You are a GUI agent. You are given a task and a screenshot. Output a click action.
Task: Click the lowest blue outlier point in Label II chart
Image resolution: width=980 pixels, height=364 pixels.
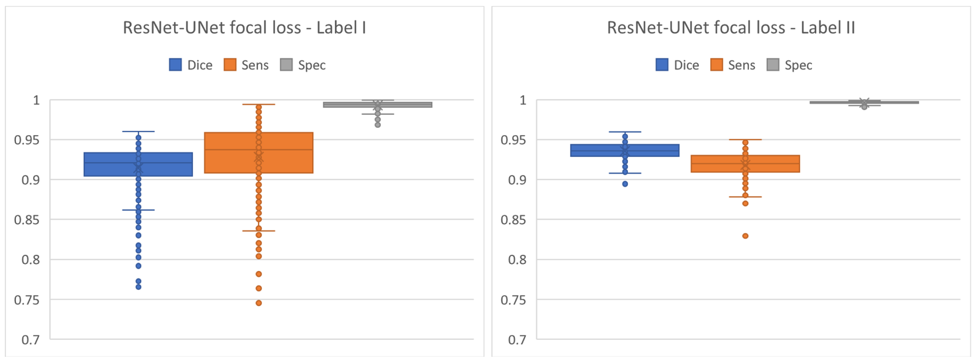click(625, 184)
